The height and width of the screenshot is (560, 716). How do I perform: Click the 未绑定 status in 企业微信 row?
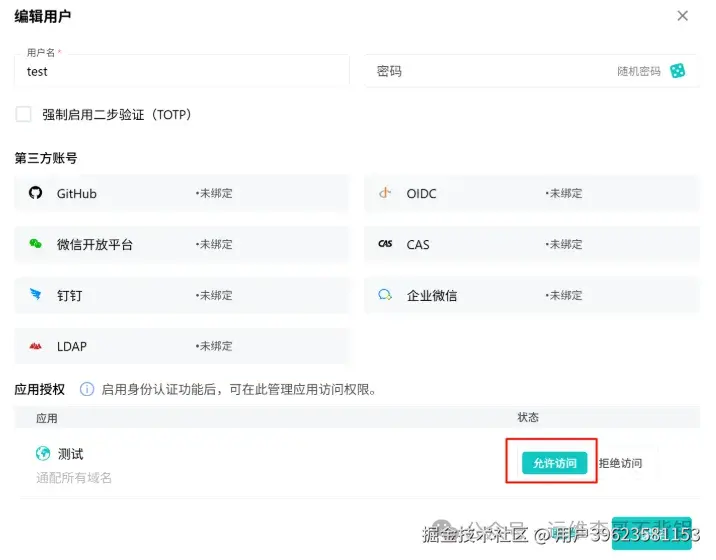point(564,296)
